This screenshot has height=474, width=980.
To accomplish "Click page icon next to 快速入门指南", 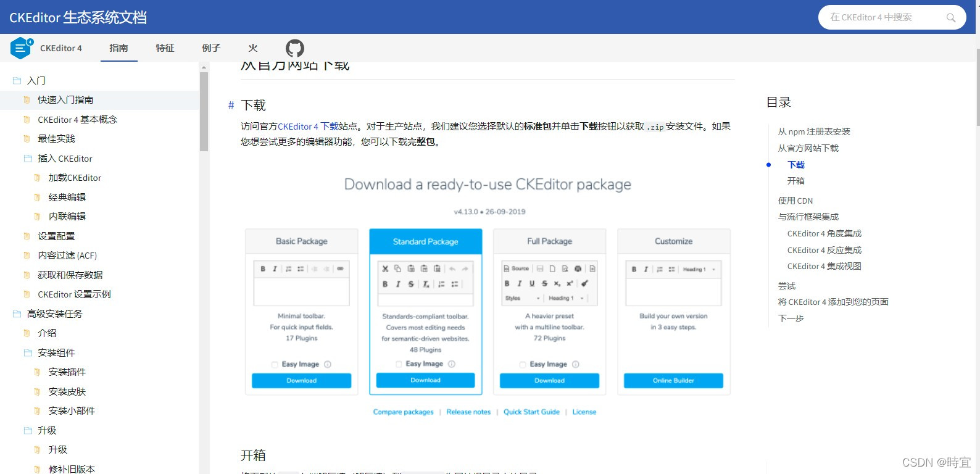I will pos(27,100).
